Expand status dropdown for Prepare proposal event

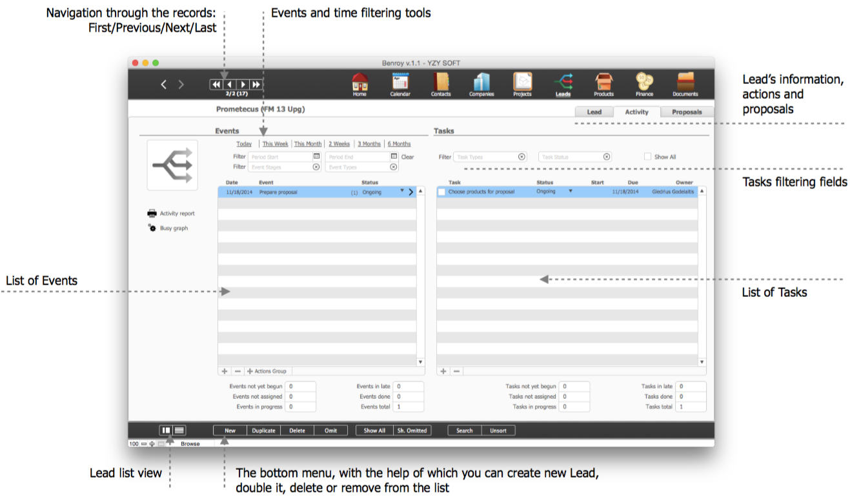[x=401, y=192]
